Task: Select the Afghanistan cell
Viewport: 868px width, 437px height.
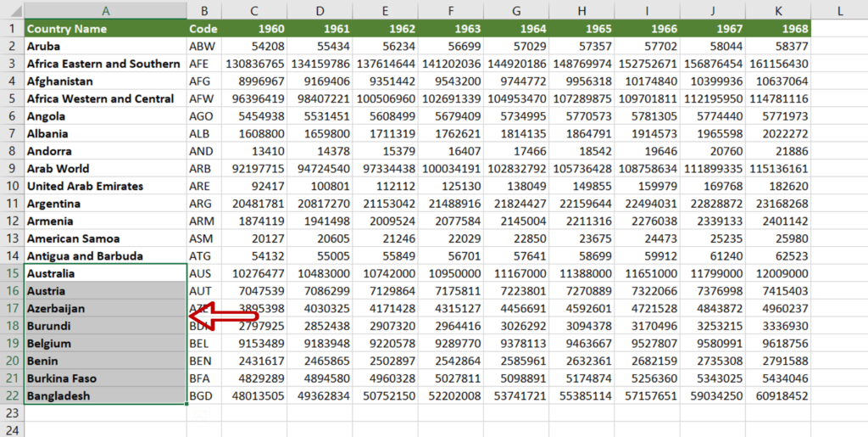Action: (105, 81)
